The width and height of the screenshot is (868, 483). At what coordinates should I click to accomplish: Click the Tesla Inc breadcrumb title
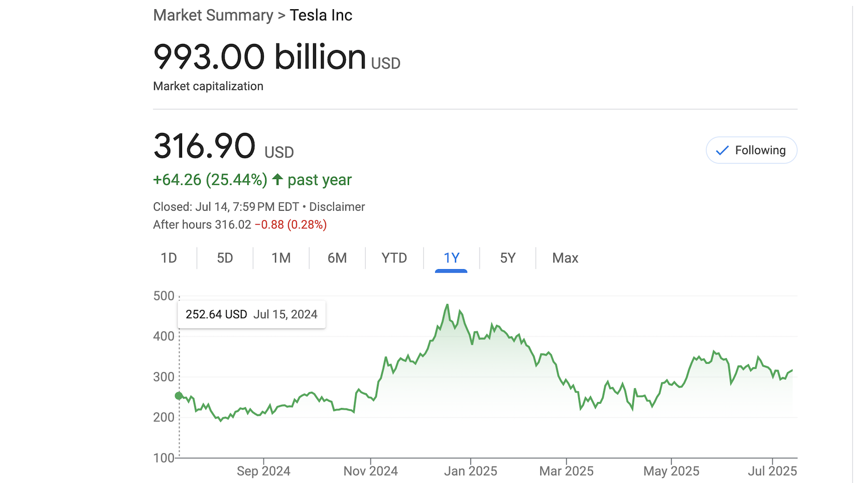tap(321, 15)
